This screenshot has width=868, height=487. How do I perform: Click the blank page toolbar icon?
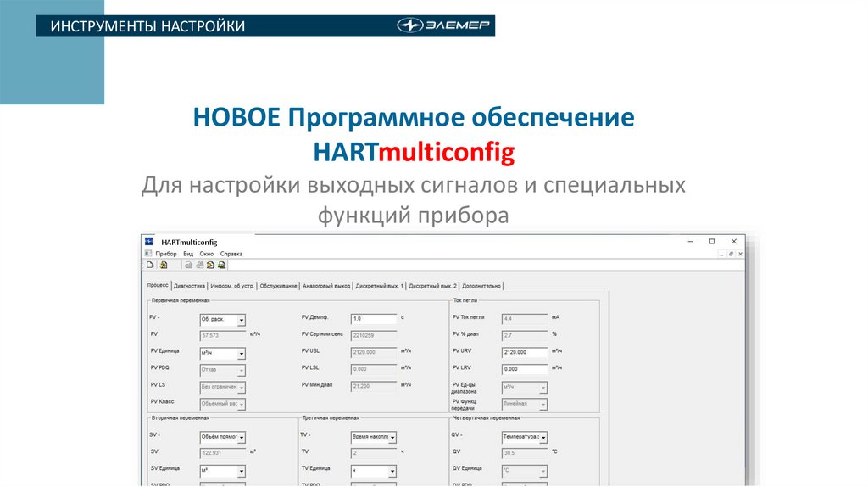point(150,265)
